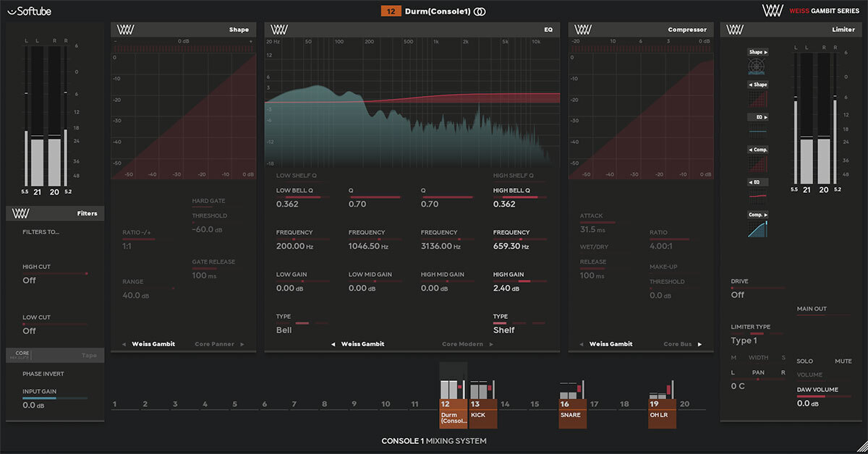868x454 pixels.
Task: Click the Weiss logo in Limiter header
Action: tap(735, 30)
